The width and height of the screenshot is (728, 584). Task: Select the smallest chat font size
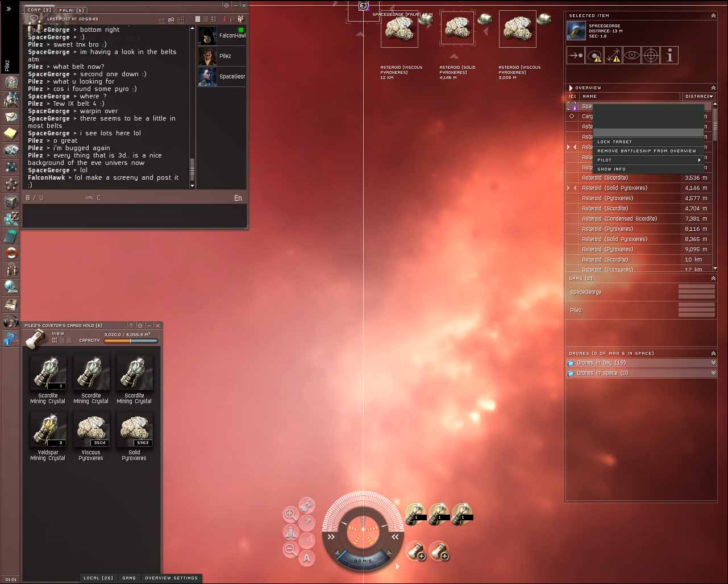161,20
